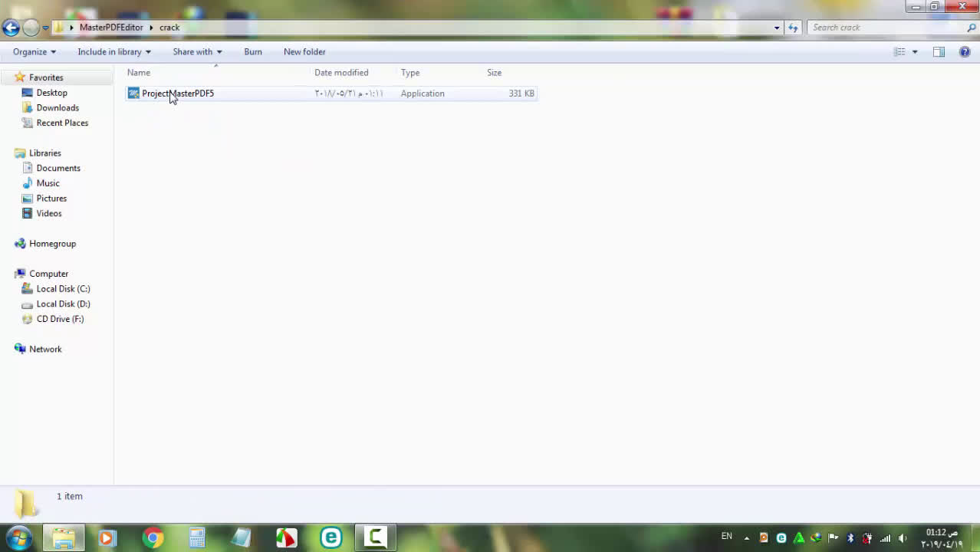The image size is (980, 552).
Task: Create a New folder
Action: click(304, 52)
